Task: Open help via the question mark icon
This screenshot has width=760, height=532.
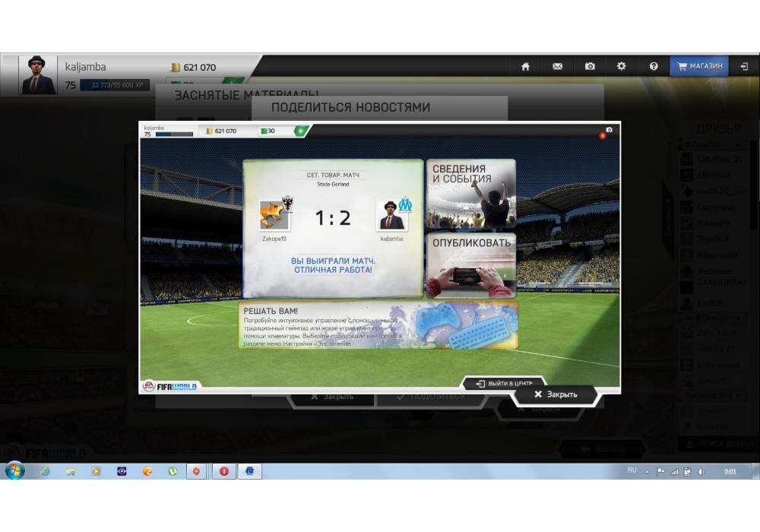Action: point(654,66)
